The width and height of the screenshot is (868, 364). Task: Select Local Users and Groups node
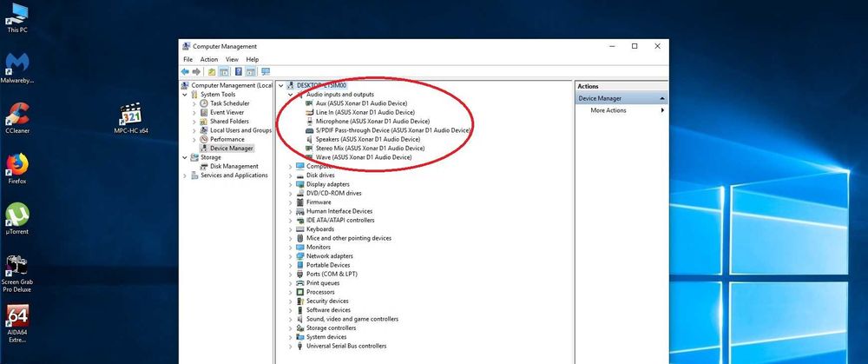click(240, 130)
